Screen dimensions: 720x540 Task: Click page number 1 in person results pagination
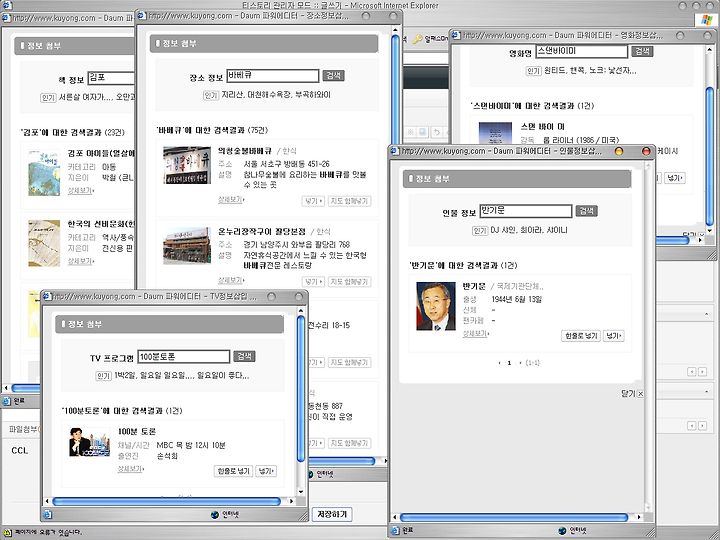coord(509,363)
